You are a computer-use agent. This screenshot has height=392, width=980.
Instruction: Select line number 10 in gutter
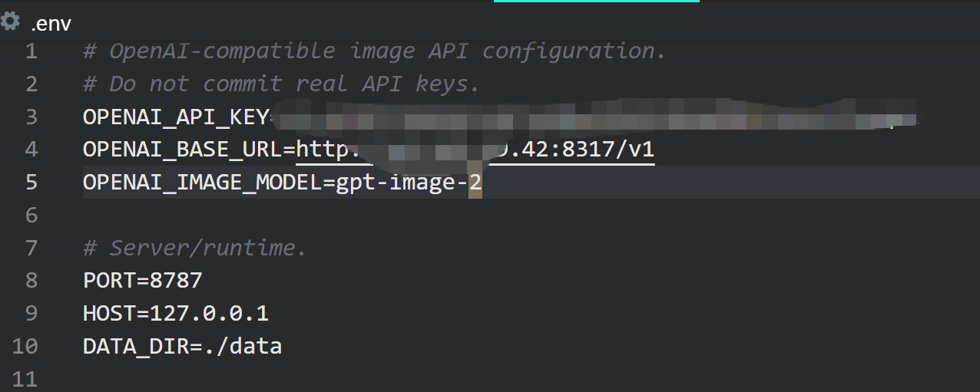[x=25, y=347]
